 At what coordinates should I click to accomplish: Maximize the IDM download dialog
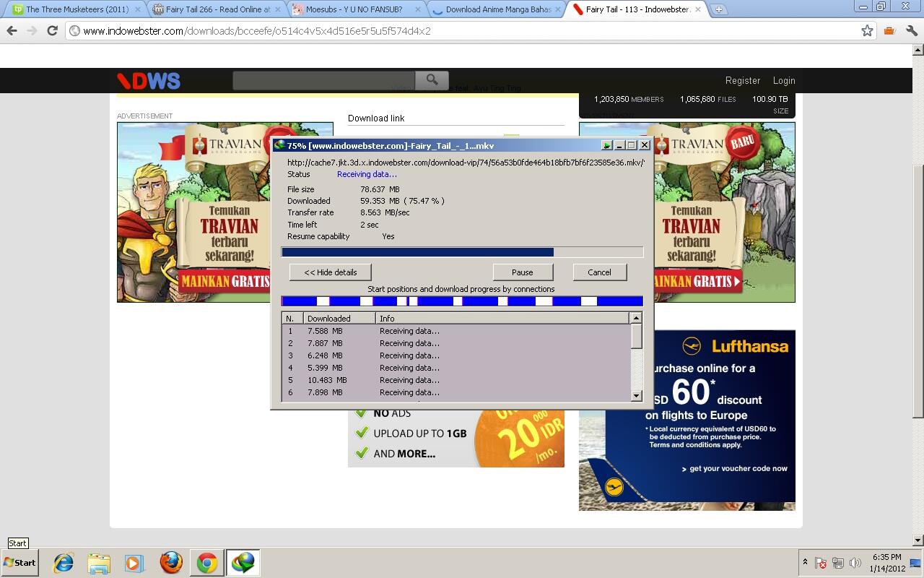[x=632, y=145]
